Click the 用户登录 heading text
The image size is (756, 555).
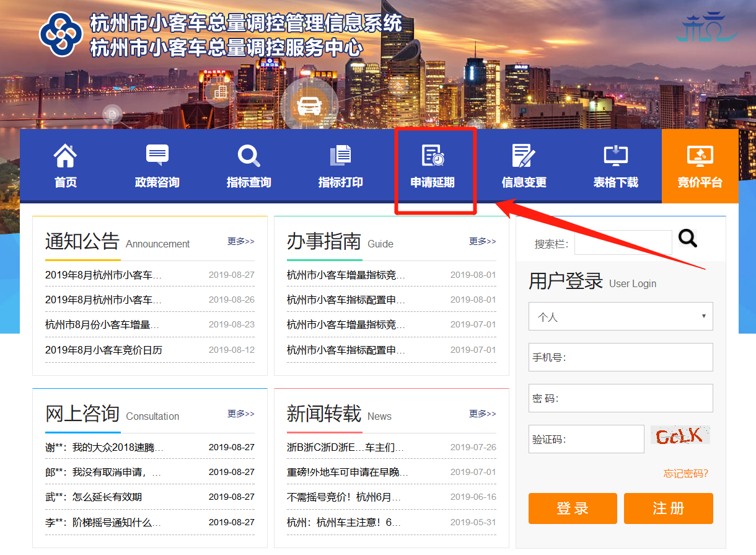566,281
